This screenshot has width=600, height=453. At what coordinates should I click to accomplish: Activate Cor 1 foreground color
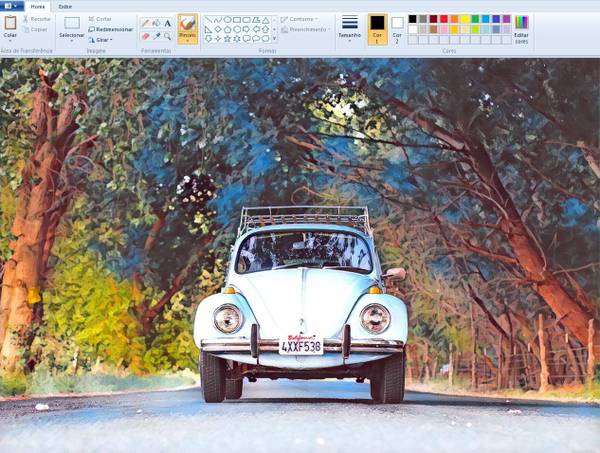377,29
